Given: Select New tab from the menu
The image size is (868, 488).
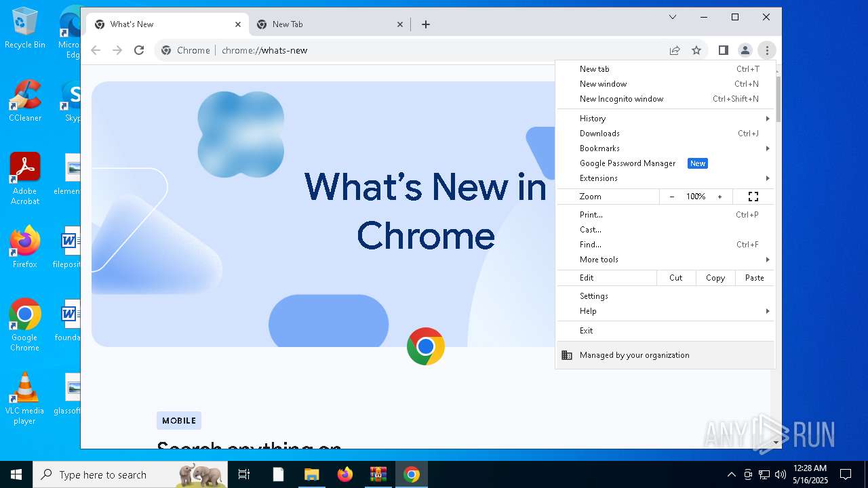Looking at the screenshot, I should pos(665,69).
